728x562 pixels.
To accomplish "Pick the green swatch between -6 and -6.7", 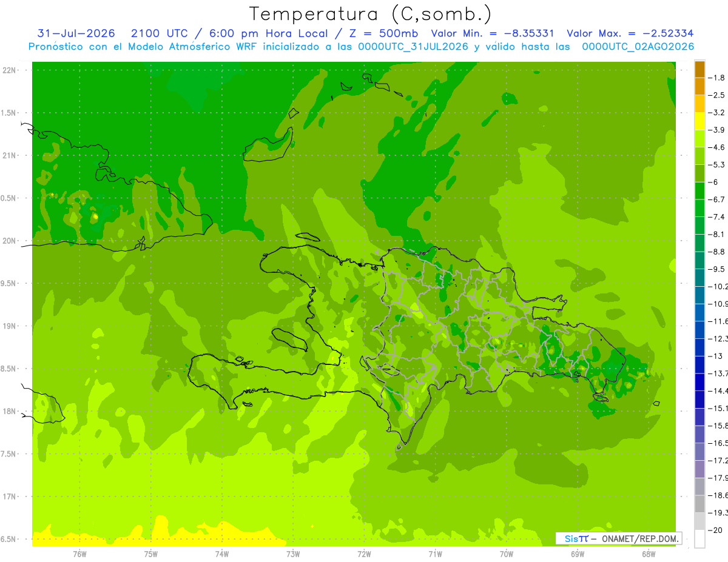I will pyautogui.click(x=699, y=191).
